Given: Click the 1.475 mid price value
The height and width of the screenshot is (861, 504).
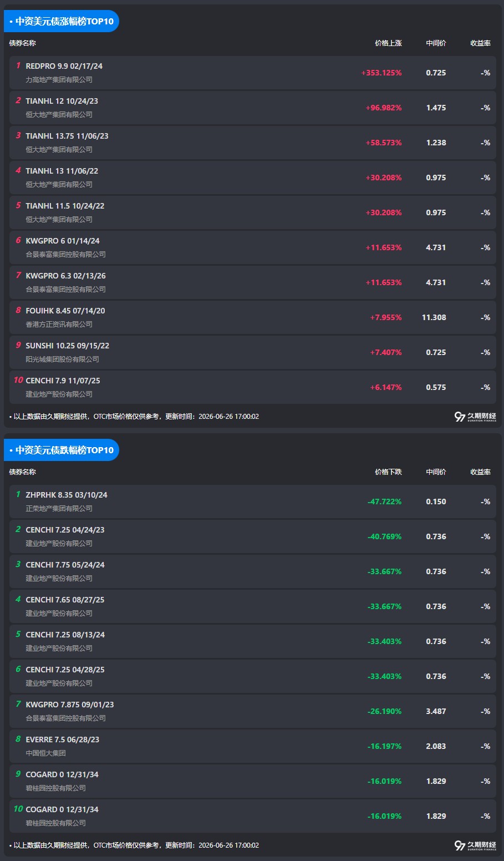Looking at the screenshot, I should [x=436, y=108].
